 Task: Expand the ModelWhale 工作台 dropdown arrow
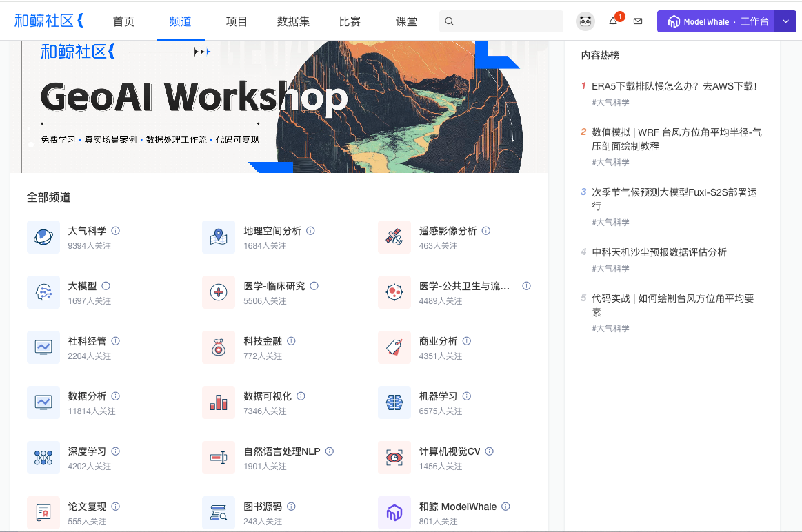click(x=785, y=21)
